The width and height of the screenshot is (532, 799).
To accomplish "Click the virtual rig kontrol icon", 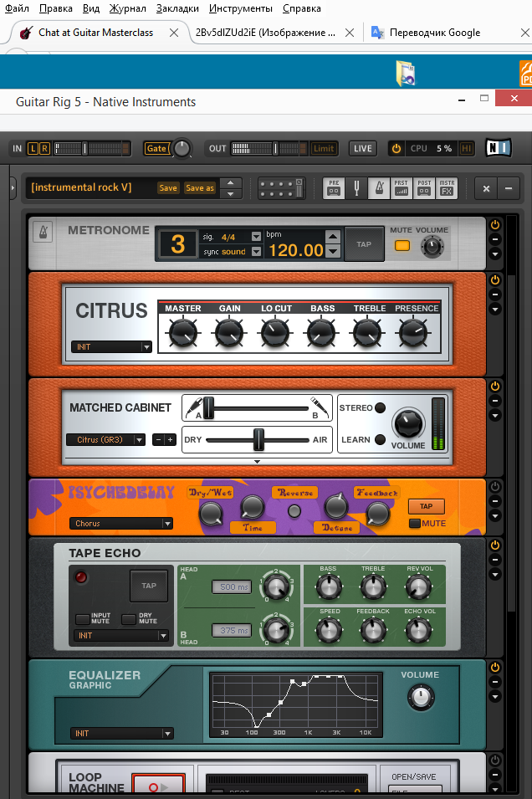I will pos(281,188).
